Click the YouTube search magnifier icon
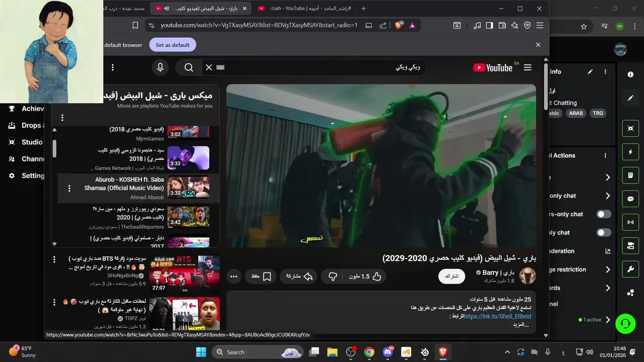644x362 pixels. point(189,67)
